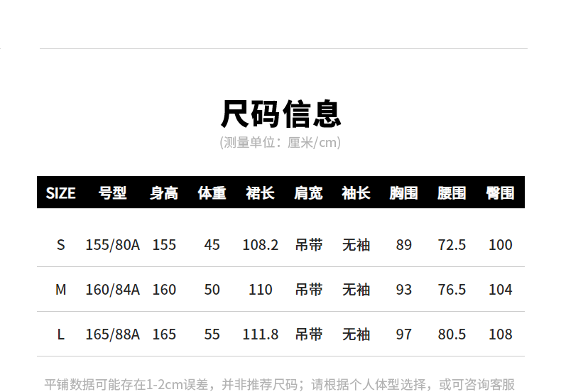Click the 臀围 column header
Viewport: 561px width, 392px height.
pyautogui.click(x=500, y=193)
